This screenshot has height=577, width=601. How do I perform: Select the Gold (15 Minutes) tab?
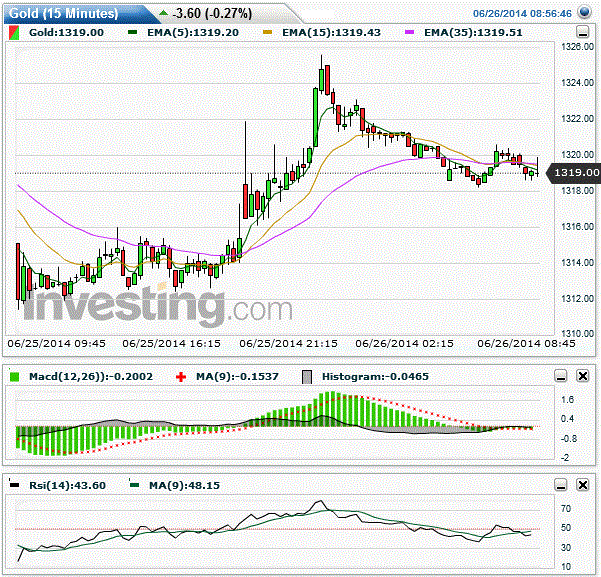[x=64, y=13]
